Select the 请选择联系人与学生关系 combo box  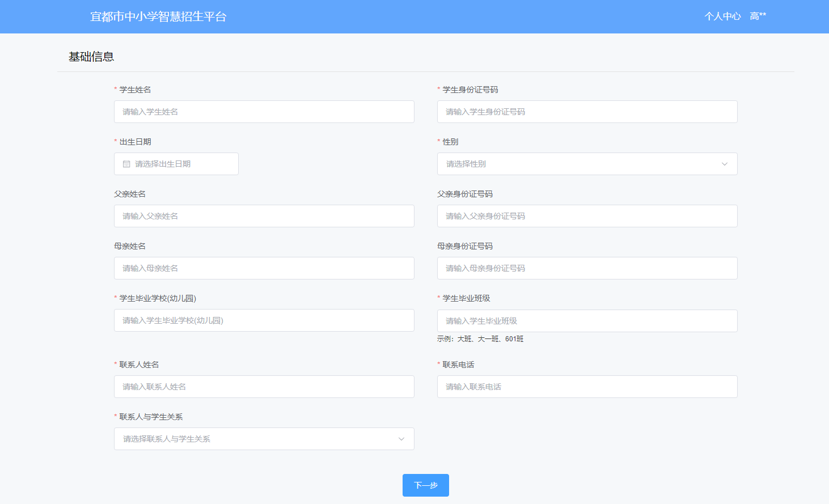(x=255, y=439)
